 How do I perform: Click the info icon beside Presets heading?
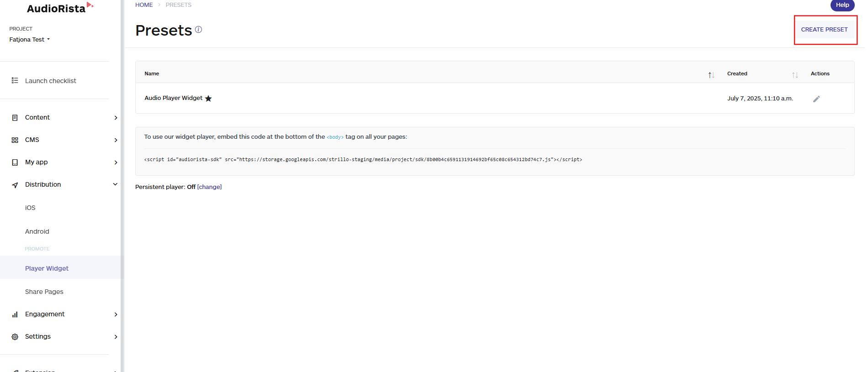pyautogui.click(x=198, y=30)
